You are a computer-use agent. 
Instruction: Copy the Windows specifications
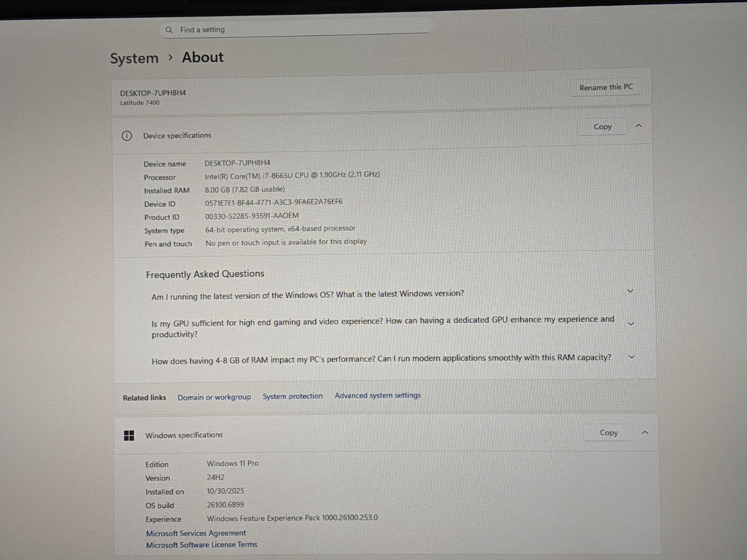[608, 433]
